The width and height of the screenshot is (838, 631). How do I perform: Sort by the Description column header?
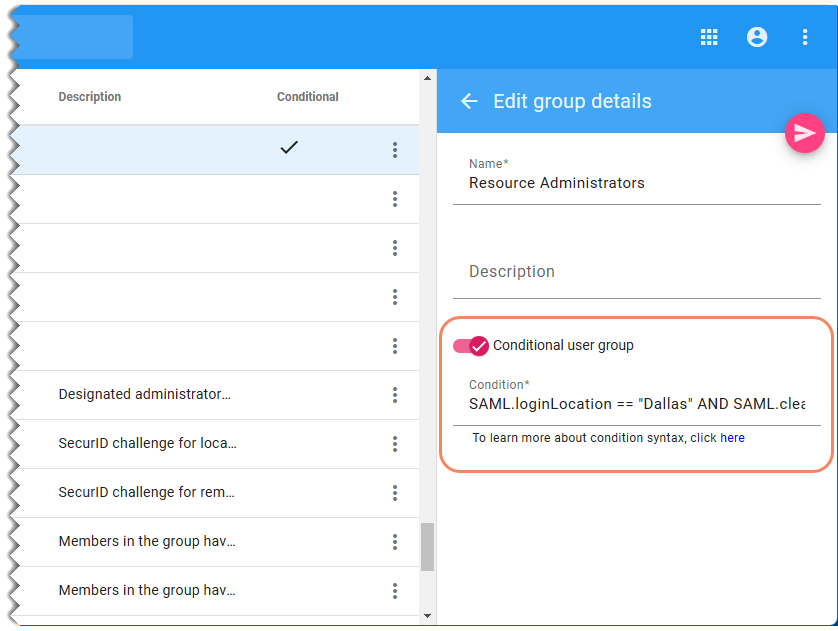(x=90, y=97)
